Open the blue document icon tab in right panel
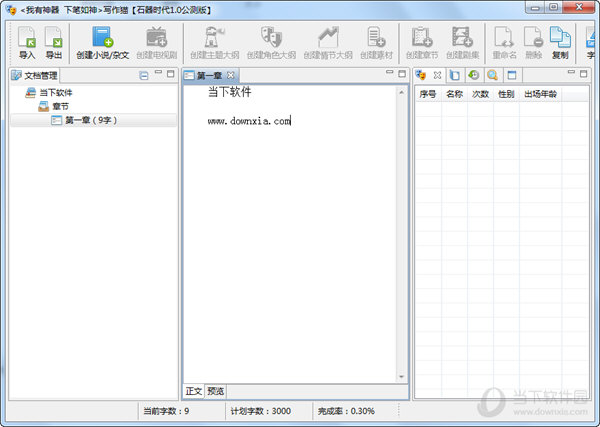 click(455, 75)
